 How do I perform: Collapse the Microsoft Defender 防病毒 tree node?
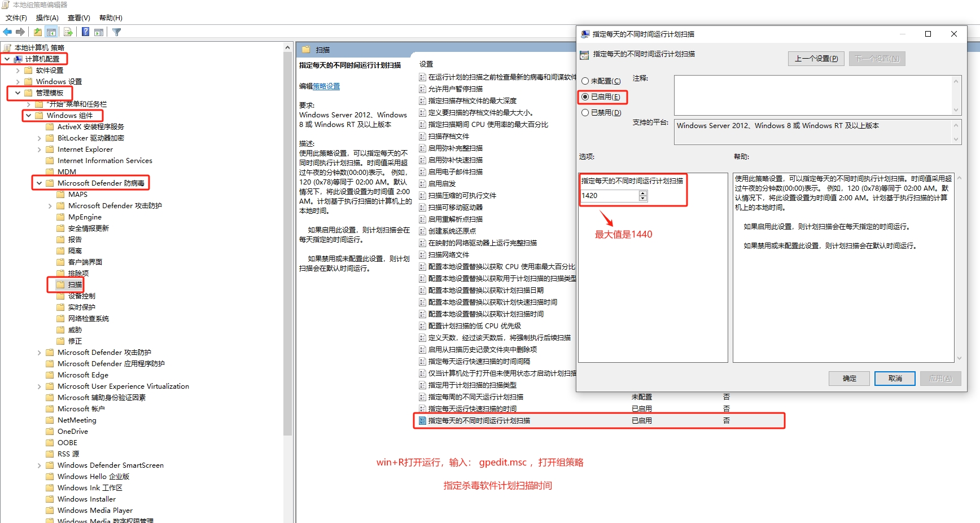(x=39, y=183)
